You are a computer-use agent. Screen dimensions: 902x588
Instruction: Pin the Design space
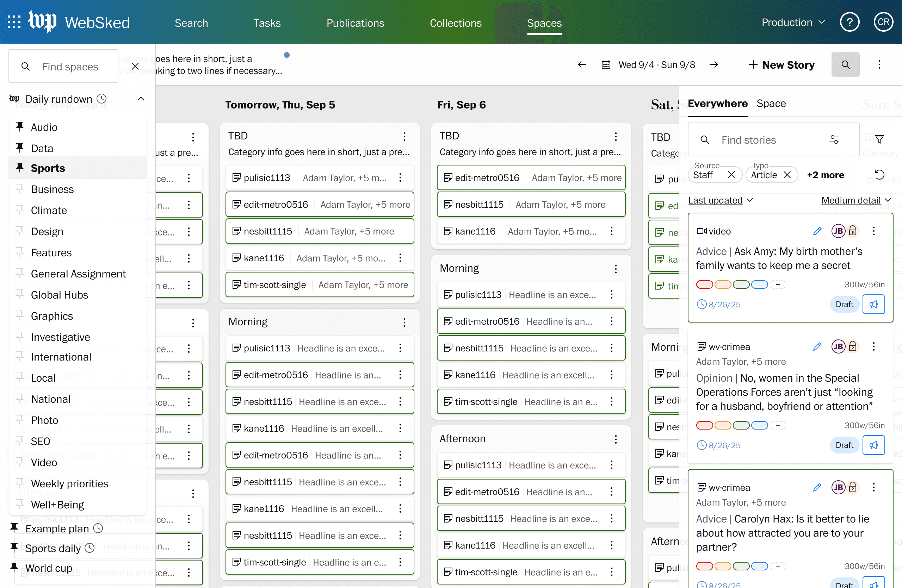(20, 231)
